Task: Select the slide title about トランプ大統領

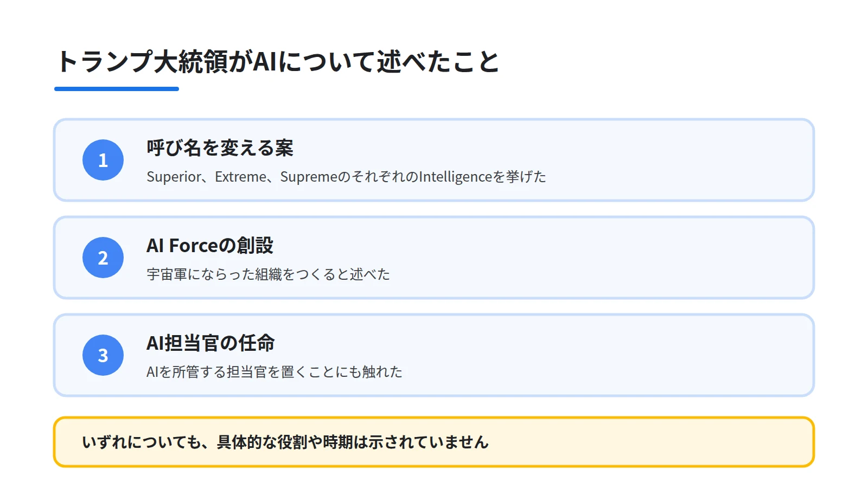Action: click(x=277, y=61)
